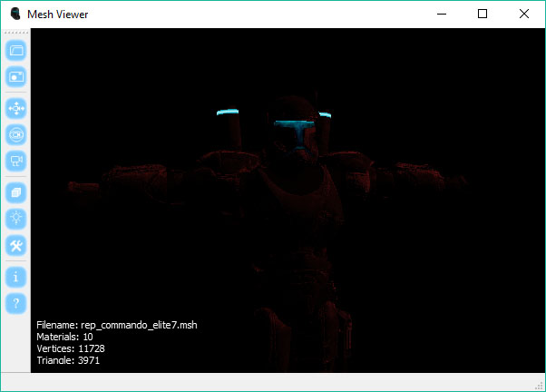546x392 pixels.
Task: Click the Mesh Viewer window title
Action: [57, 15]
